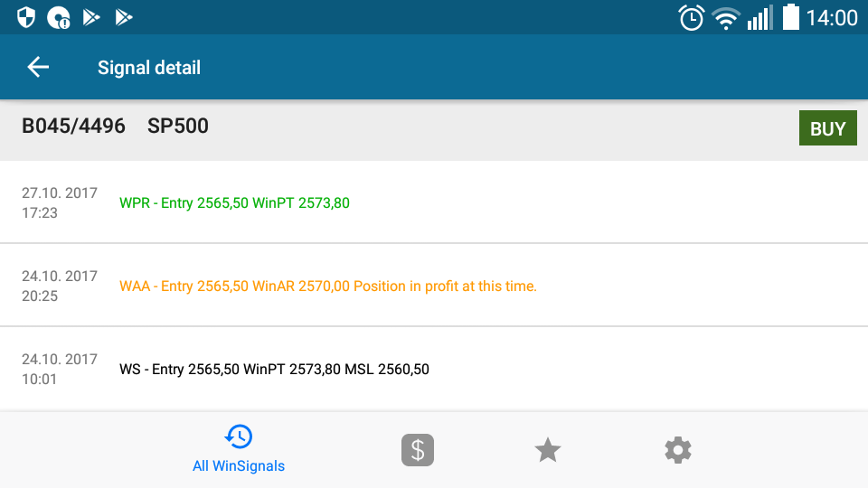
Task: Go back using the arrow icon
Action: [38, 68]
